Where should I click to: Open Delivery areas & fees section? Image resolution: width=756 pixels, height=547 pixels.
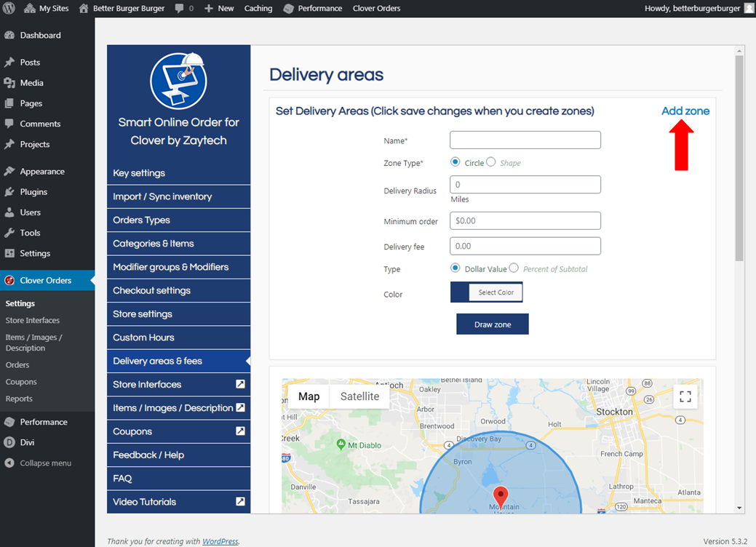tap(178, 361)
